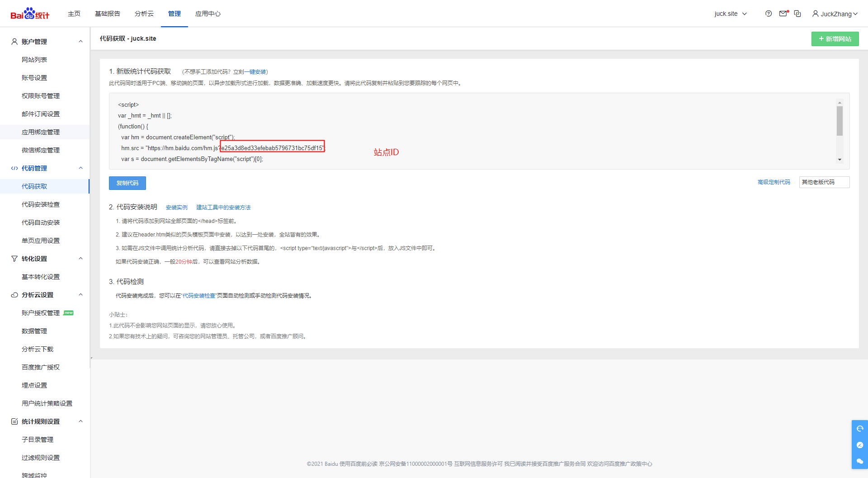
Task: Collapse the 转化设置 sidebar section
Action: coord(80,259)
